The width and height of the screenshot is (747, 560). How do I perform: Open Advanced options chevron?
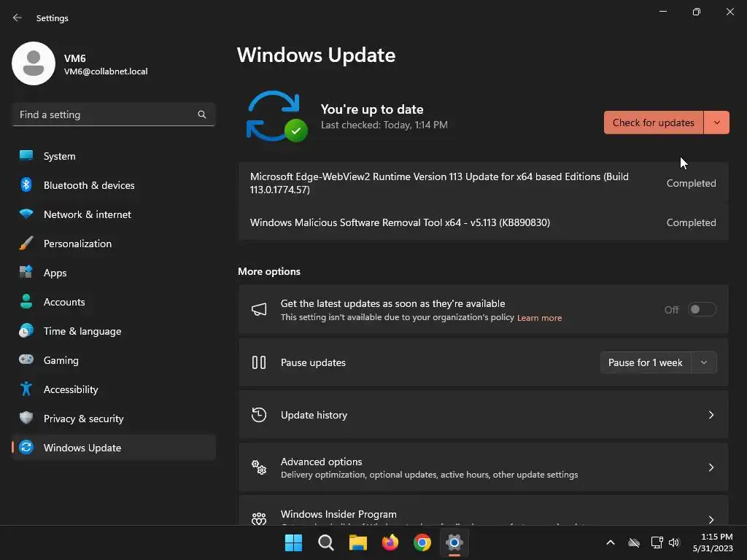point(711,467)
